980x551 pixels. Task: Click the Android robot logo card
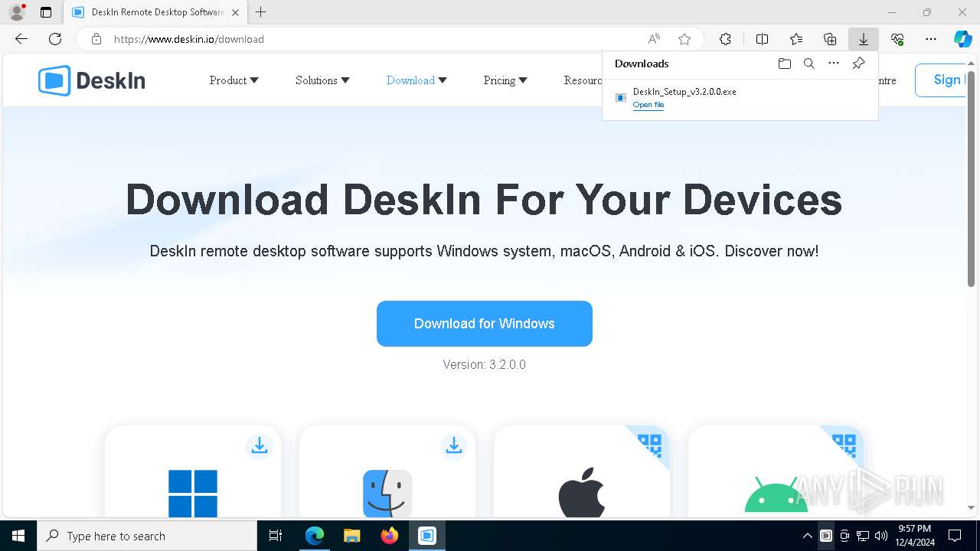click(776, 494)
